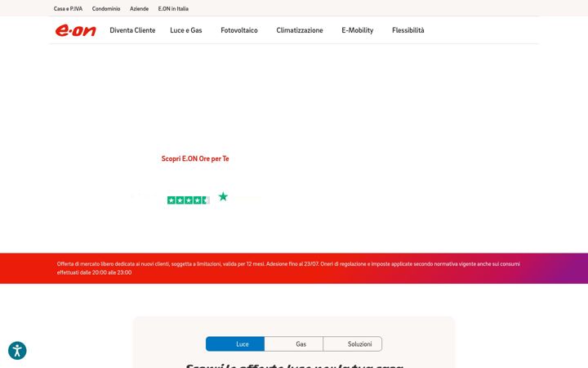Click Scopri E.ON Ore per Te

[x=195, y=159]
